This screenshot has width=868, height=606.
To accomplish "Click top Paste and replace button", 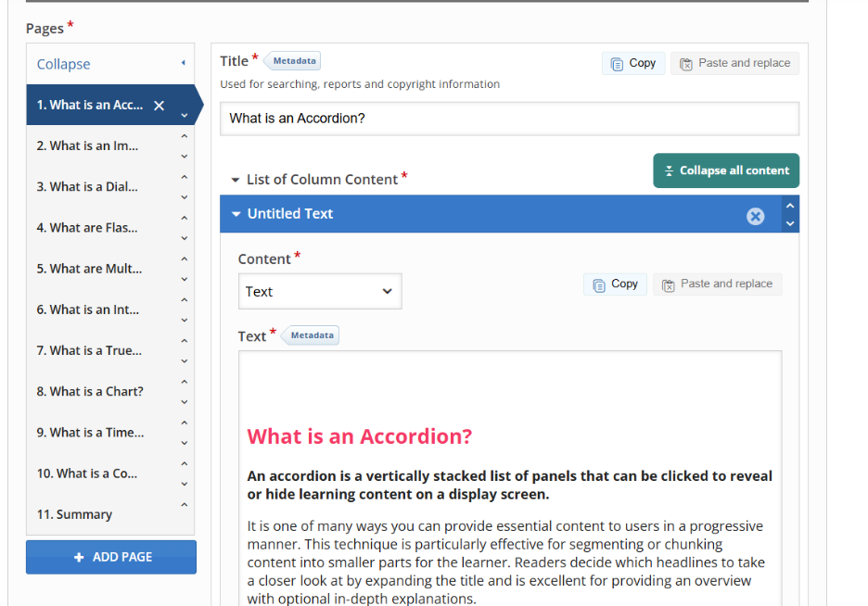I will point(734,63).
